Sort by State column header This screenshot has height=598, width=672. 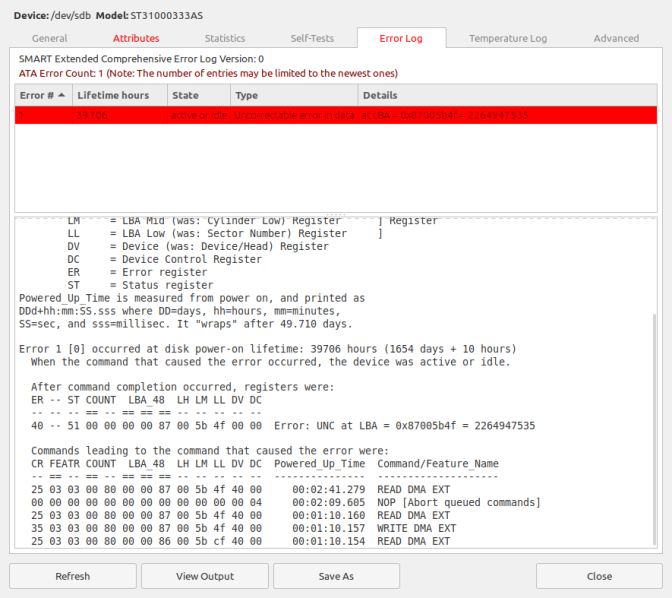[199, 95]
